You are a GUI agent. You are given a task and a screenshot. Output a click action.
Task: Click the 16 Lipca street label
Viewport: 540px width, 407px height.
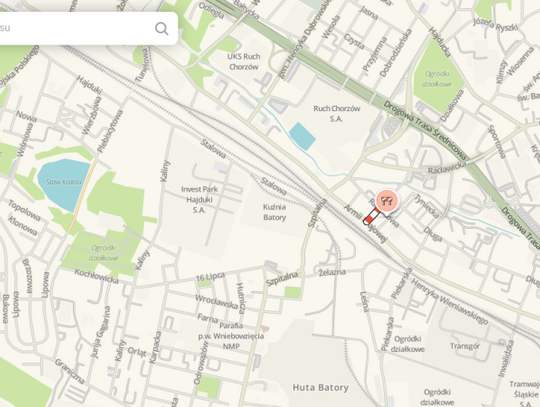pos(210,276)
